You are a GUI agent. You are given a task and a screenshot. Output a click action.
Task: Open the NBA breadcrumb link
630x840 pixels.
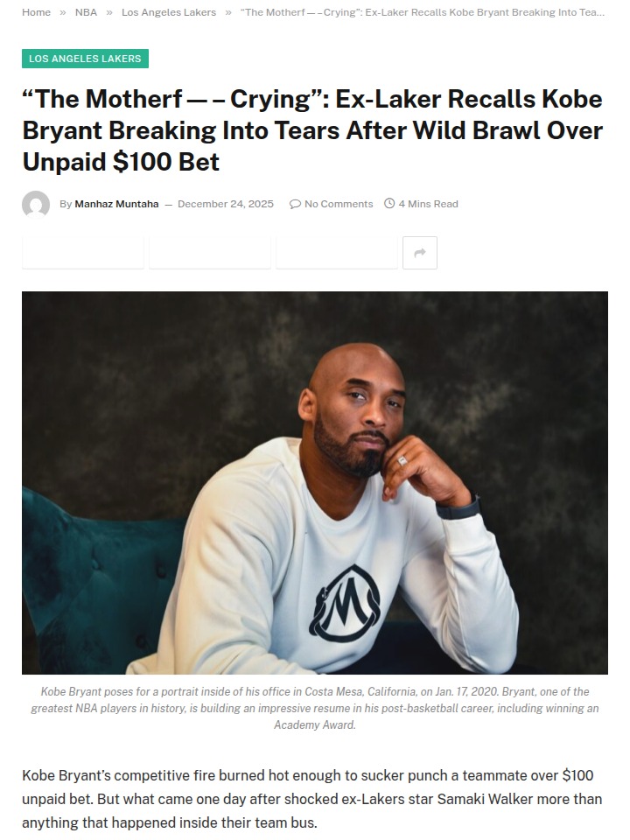(86, 12)
